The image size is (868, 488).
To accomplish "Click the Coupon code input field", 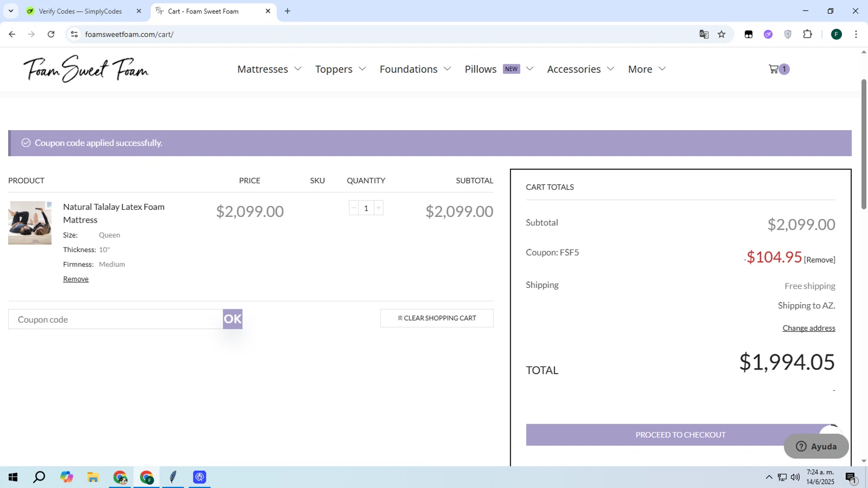I will click(116, 319).
